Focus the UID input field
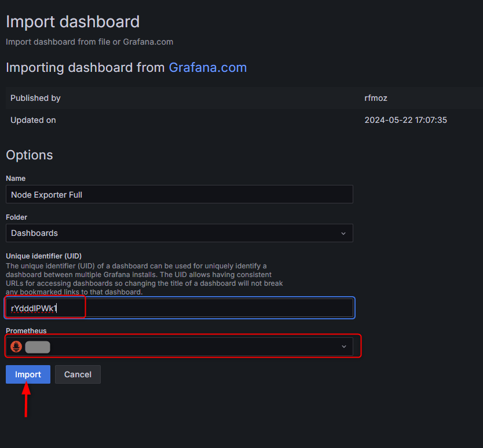483x448 pixels. pyautogui.click(x=180, y=308)
